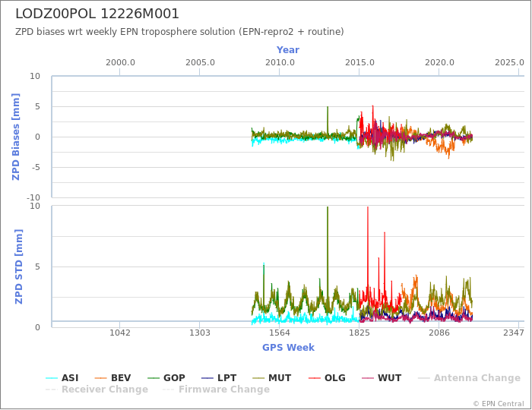The height and width of the screenshot is (410, 532).
Task: Click GPS week 2086 tick label
Action: point(439,333)
